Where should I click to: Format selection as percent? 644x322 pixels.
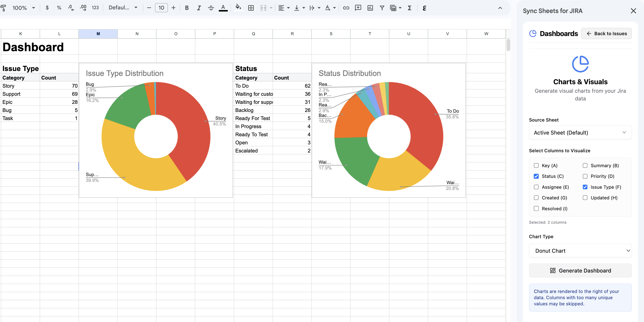pyautogui.click(x=59, y=8)
